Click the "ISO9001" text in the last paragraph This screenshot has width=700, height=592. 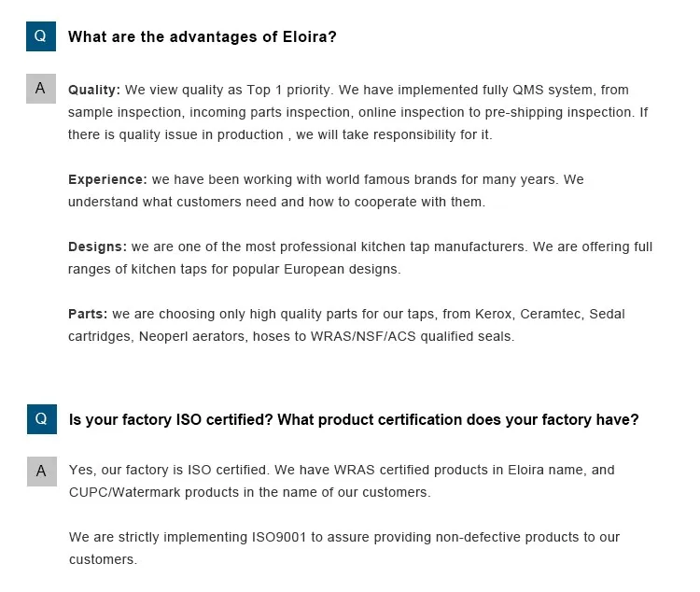coord(279,538)
